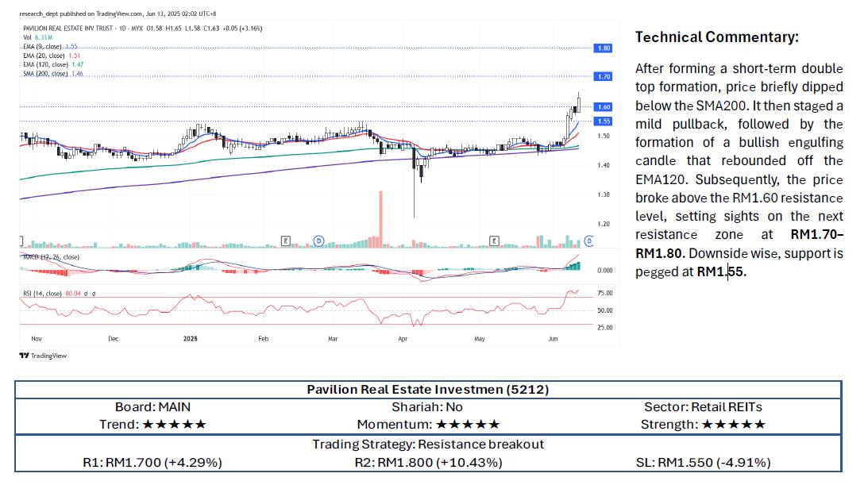
Task: Click the Strength five-star rating
Action: click(734, 425)
